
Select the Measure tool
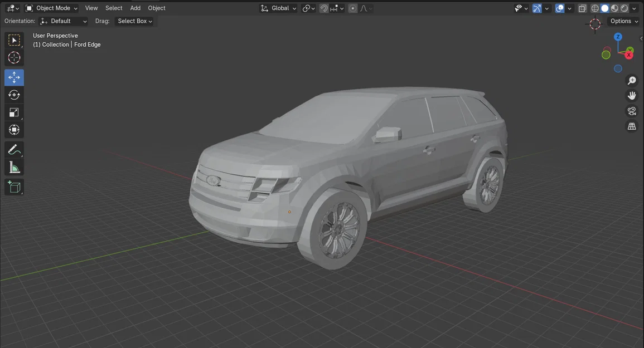[14, 166]
